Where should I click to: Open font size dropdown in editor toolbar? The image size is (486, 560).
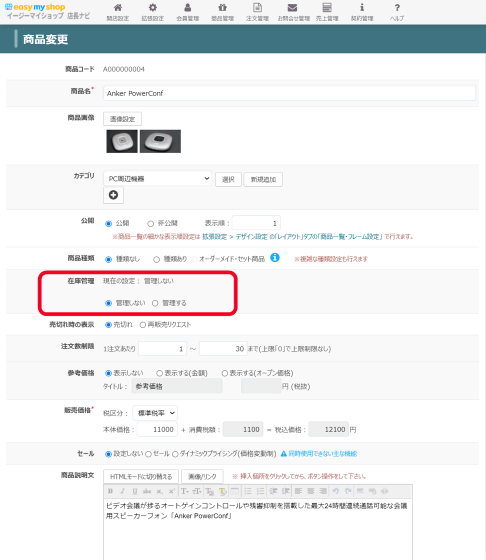[197, 491]
